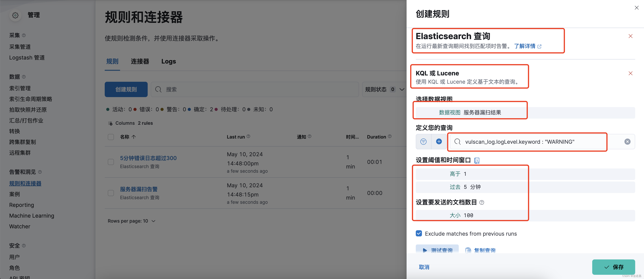Click the clipboard icon for 复制查询
This screenshot has height=279, width=644.
click(x=468, y=250)
